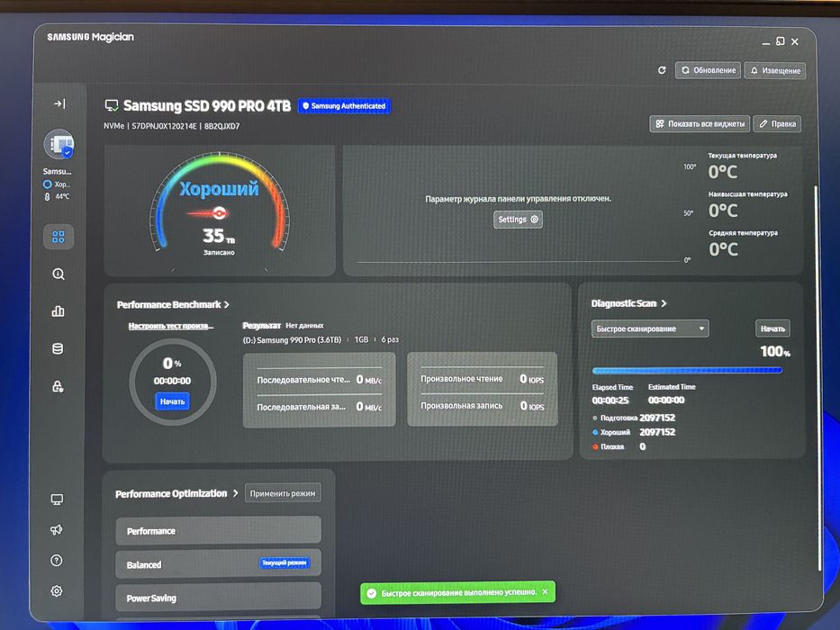840x630 pixels.
Task: Click the Произвольное чтение result row
Action: pyautogui.click(x=483, y=379)
